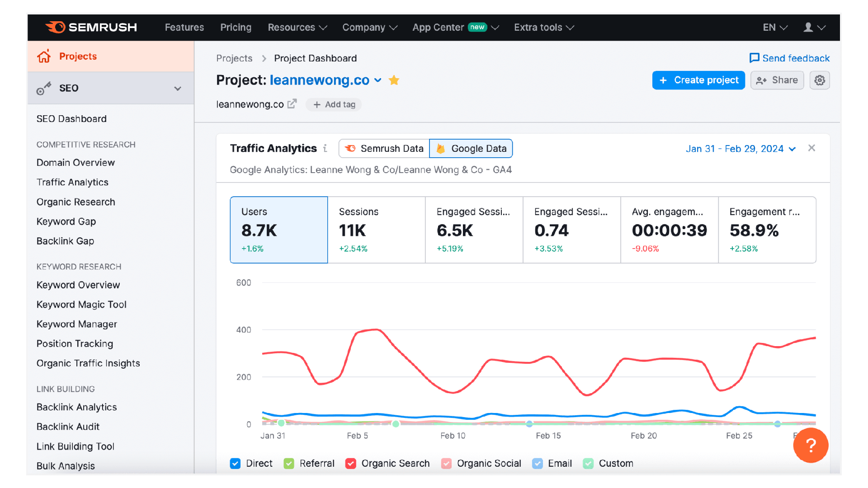This screenshot has width=868, height=488.
Task: Open Backlink Audit in sidebar
Action: [x=68, y=426]
